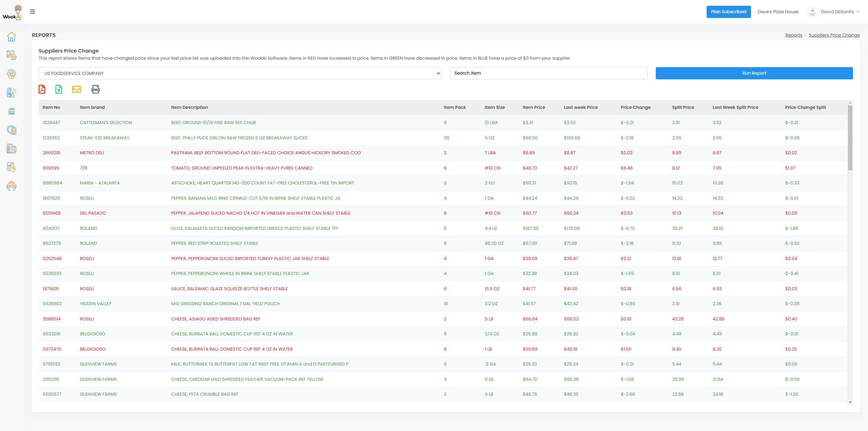Sort by the Price Change column header
The height and width of the screenshot is (431, 868).
coord(635,107)
